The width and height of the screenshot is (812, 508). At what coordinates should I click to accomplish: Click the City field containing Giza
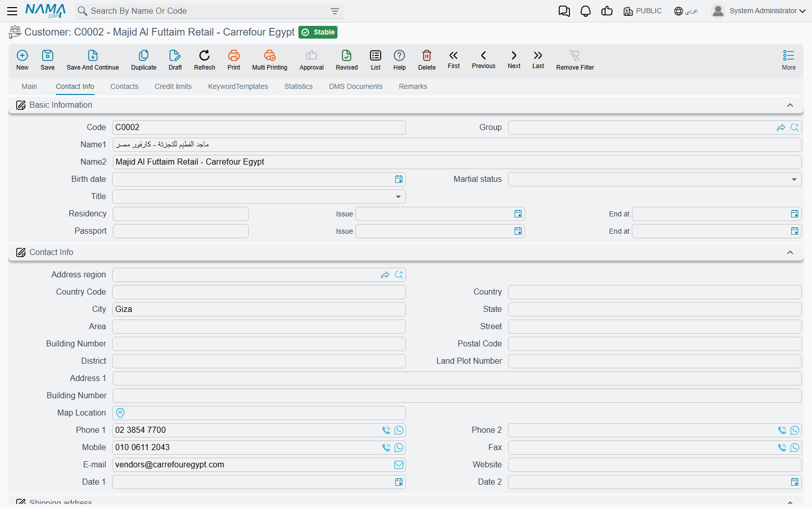[x=259, y=309]
